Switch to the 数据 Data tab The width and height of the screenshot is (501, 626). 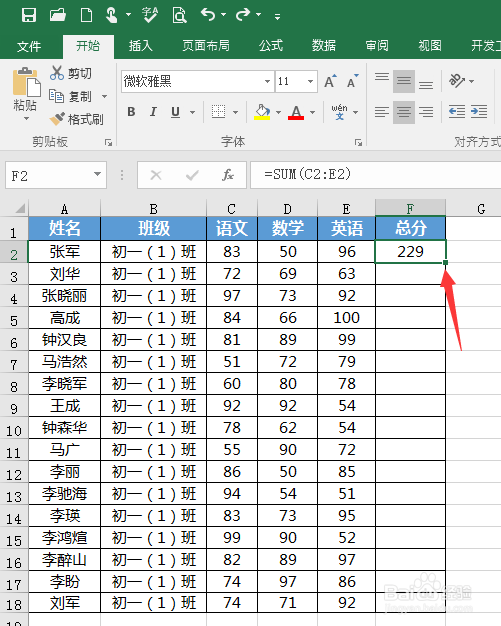click(324, 46)
